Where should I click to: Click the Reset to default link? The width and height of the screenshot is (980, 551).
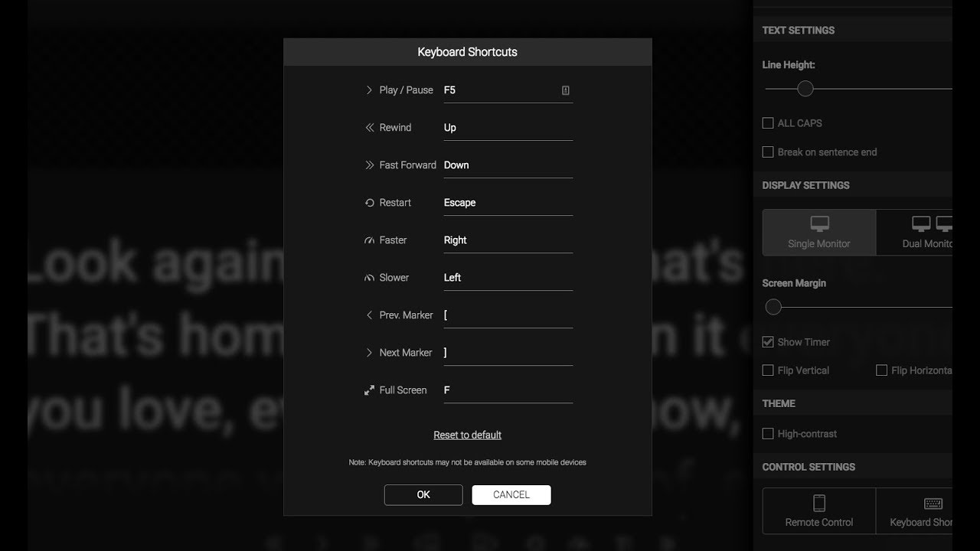(467, 434)
